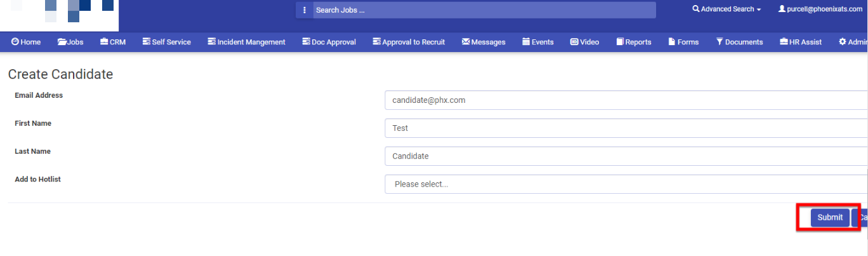
Task: Expand the Add to Hotlist dropdown
Action: (x=626, y=184)
